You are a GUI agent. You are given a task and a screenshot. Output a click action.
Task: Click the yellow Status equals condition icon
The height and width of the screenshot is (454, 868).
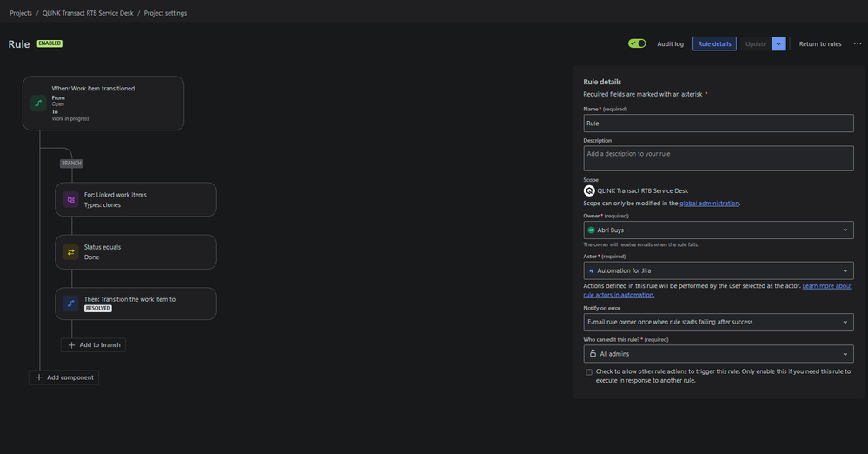click(71, 252)
